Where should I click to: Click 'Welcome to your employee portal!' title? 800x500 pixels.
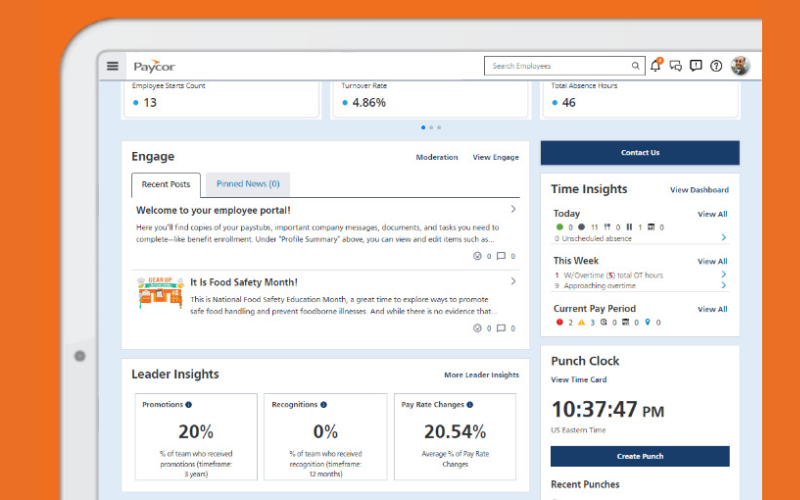pyautogui.click(x=213, y=210)
